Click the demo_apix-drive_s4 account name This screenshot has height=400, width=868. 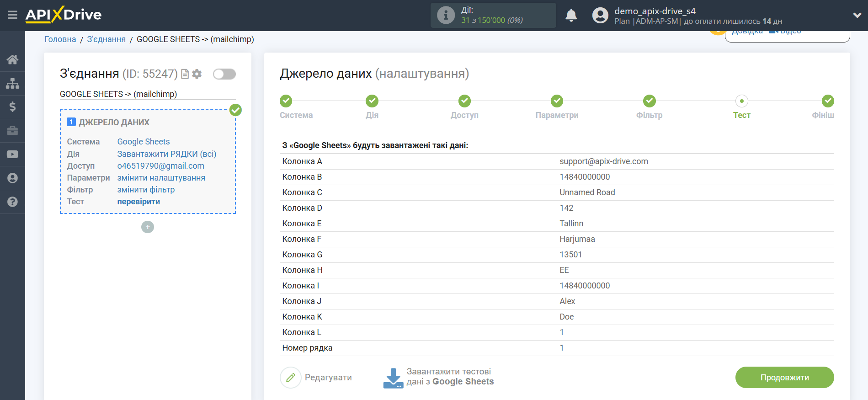click(655, 11)
